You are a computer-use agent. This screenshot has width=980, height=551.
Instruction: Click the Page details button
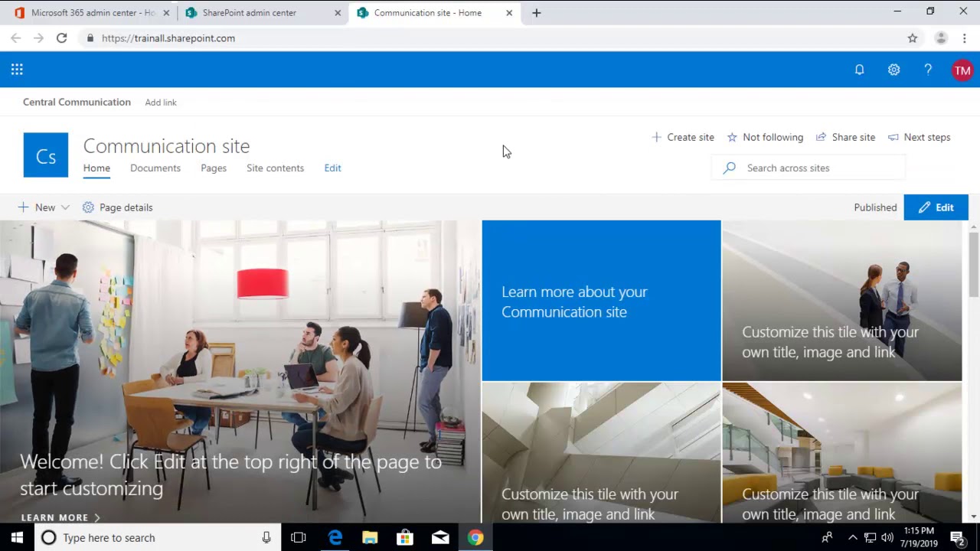pos(118,207)
